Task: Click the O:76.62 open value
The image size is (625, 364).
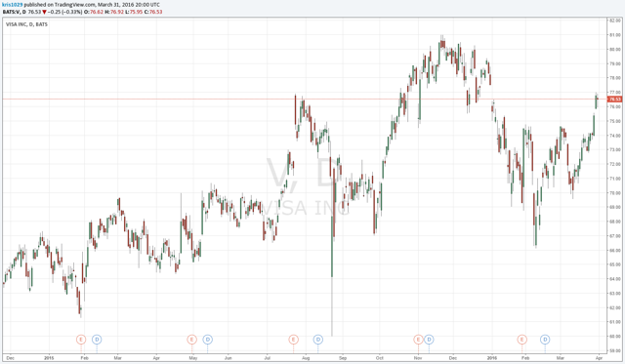Action: coord(94,12)
